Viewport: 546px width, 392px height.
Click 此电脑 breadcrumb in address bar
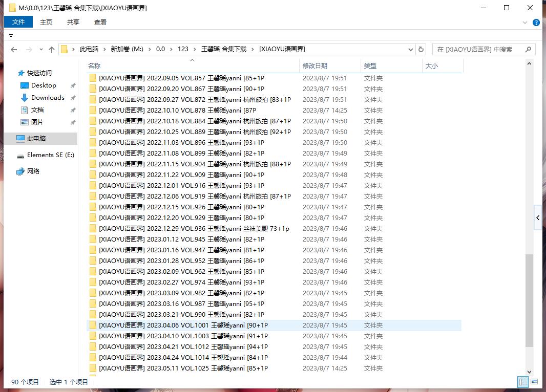(89, 49)
